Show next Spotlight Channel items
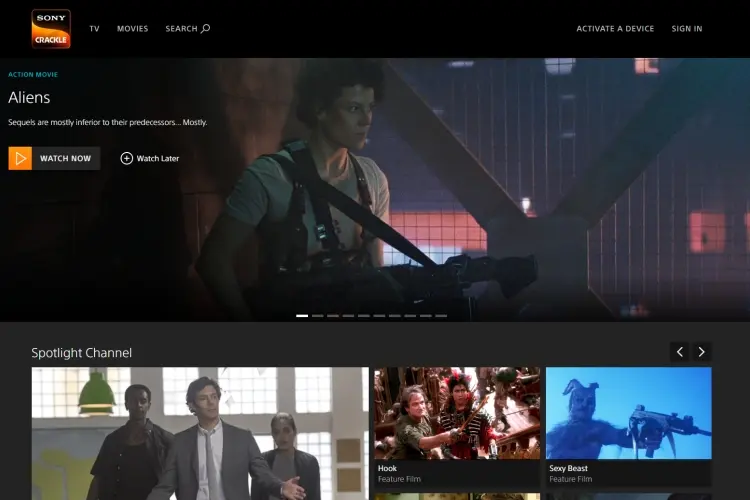750x500 pixels. pyautogui.click(x=702, y=352)
